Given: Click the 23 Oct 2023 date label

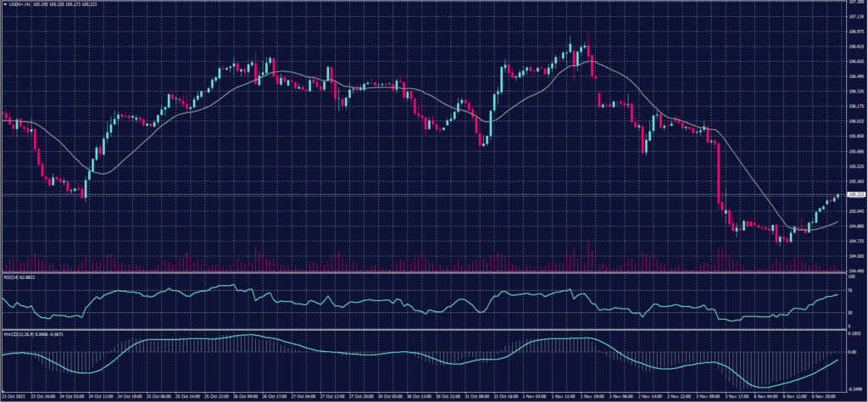Looking at the screenshot, I should (13, 397).
